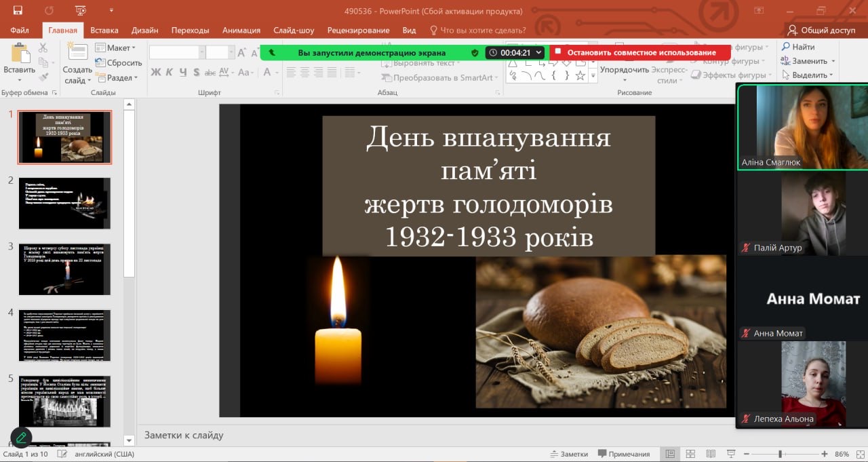Click Остановить совместное использование button
This screenshot has height=462, width=868.
click(640, 52)
